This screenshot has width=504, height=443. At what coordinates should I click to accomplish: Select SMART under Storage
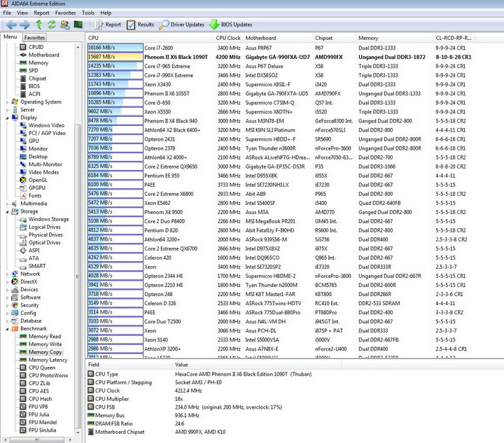pos(37,266)
